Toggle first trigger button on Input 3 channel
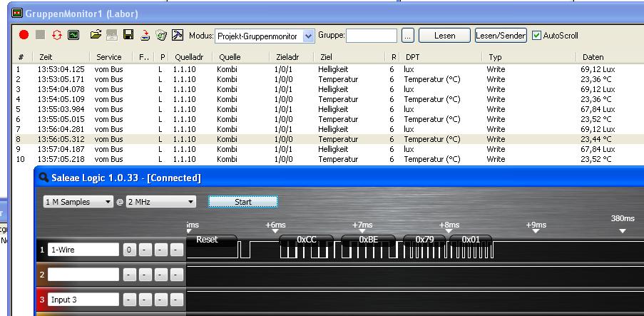 129,300
